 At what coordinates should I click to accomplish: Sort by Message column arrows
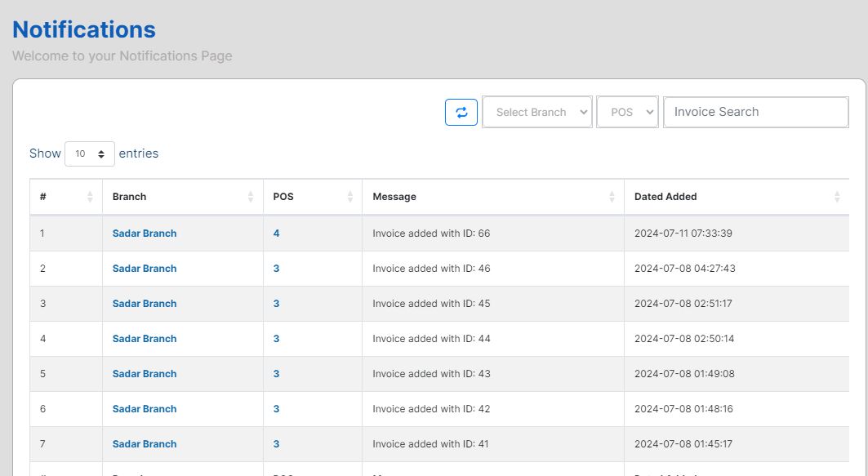point(612,197)
